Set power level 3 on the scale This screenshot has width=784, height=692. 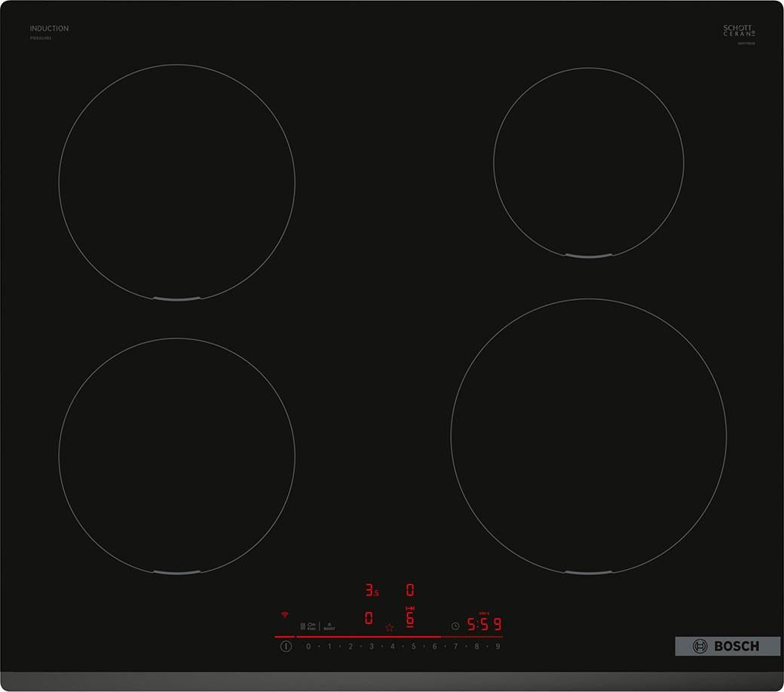372,647
